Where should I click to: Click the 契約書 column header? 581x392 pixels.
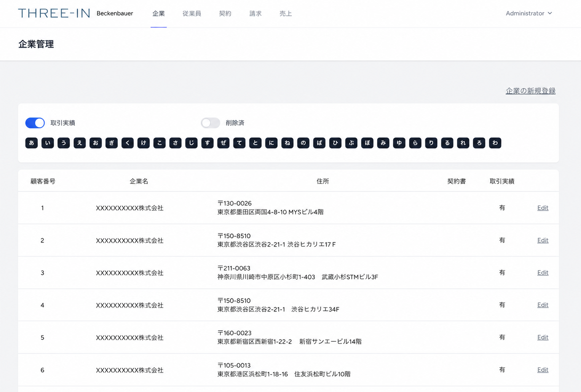pyautogui.click(x=456, y=181)
